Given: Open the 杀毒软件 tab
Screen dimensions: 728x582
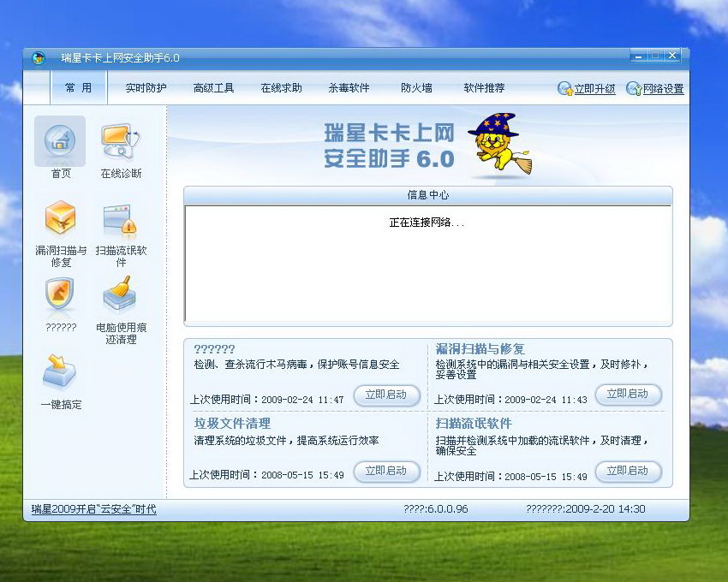Looking at the screenshot, I should 349,87.
